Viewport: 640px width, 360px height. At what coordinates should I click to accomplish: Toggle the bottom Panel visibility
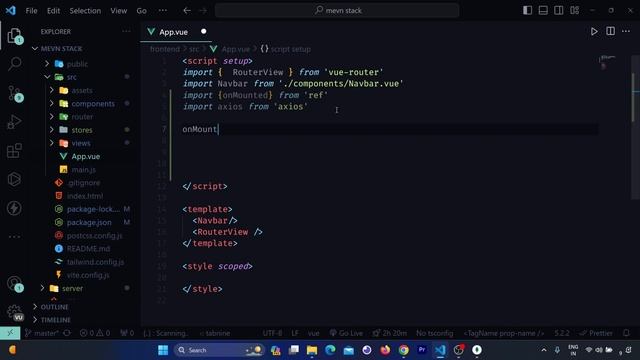click(543, 10)
